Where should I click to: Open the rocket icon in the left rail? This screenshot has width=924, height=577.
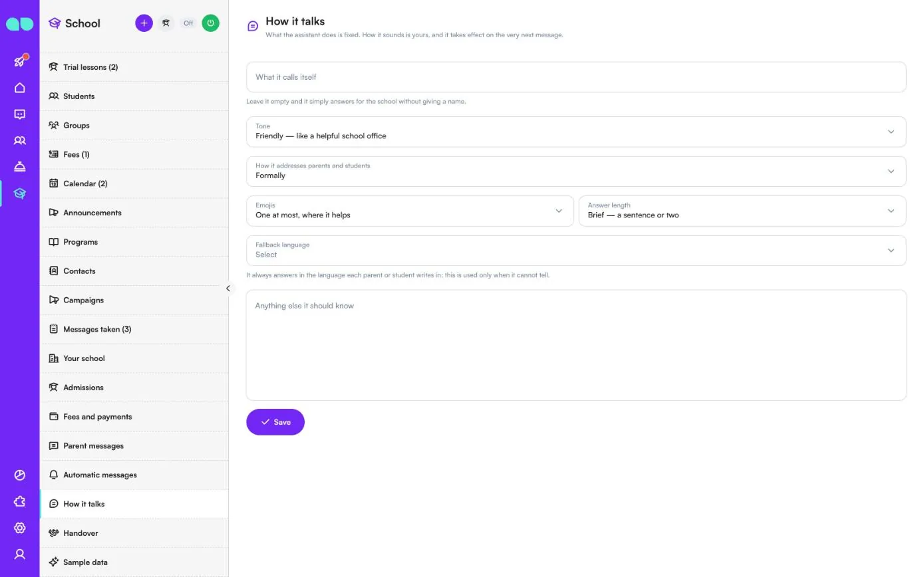(x=20, y=61)
